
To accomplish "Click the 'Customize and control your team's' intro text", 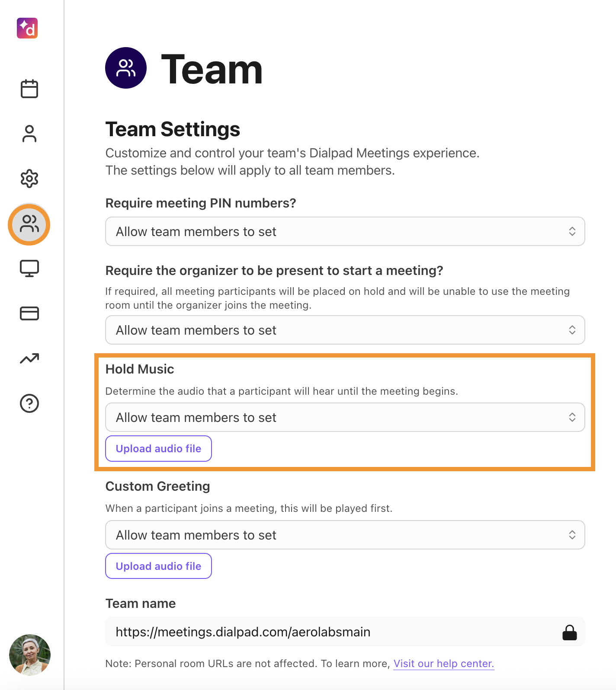I will (292, 162).
